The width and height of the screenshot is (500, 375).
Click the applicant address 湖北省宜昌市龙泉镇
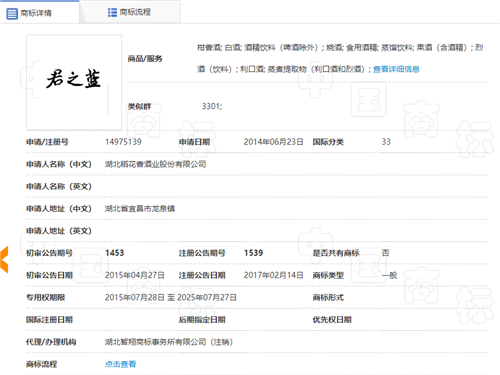[140, 209]
